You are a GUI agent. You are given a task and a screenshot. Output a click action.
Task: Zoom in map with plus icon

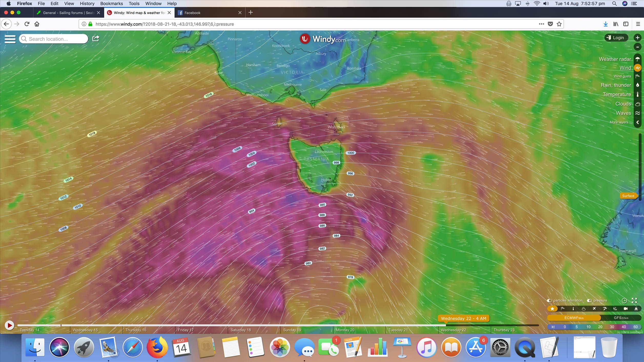(x=638, y=38)
